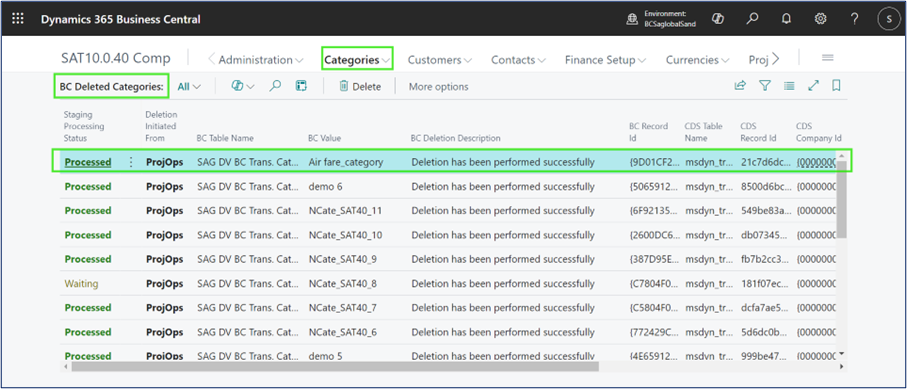Image resolution: width=907 pixels, height=389 pixels.
Task: Click the top bar search magnifier
Action: 752,19
